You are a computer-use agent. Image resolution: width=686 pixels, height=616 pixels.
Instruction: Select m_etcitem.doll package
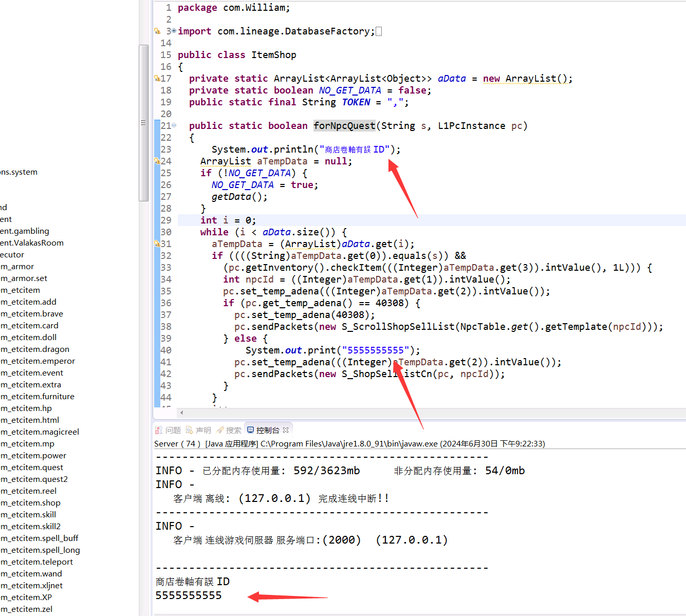click(28, 338)
